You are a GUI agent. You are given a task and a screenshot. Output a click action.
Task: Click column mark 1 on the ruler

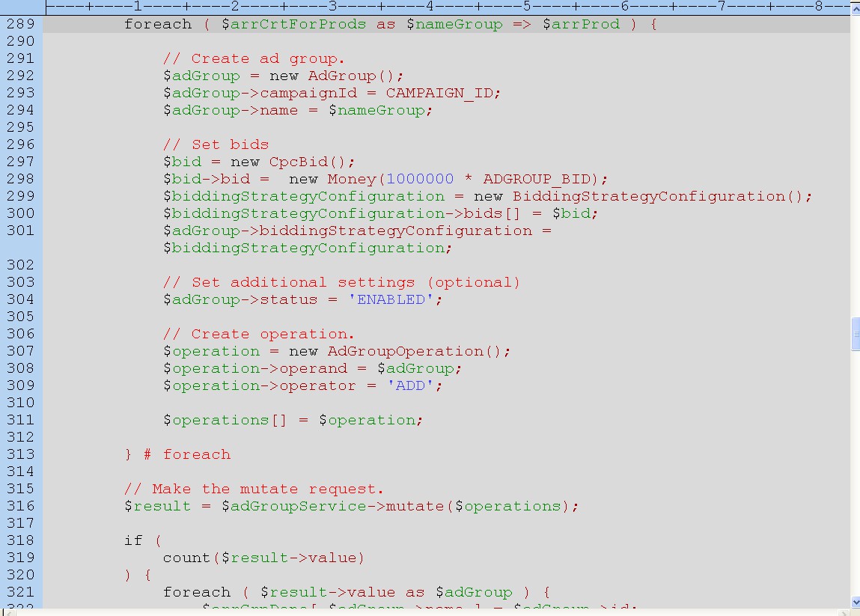coord(138,7)
